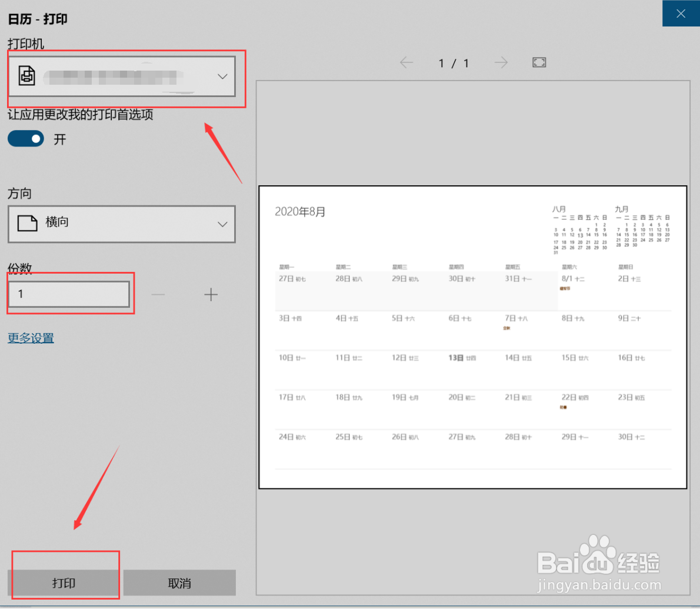The image size is (700, 609).
Task: Toggle the 'let app change my print preferences' switch
Action: (x=26, y=139)
